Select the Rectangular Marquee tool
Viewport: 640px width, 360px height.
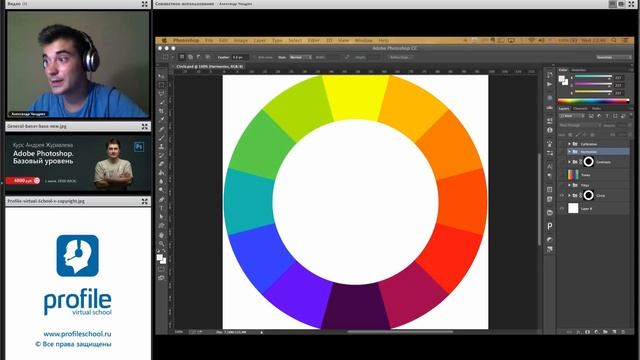pos(162,85)
